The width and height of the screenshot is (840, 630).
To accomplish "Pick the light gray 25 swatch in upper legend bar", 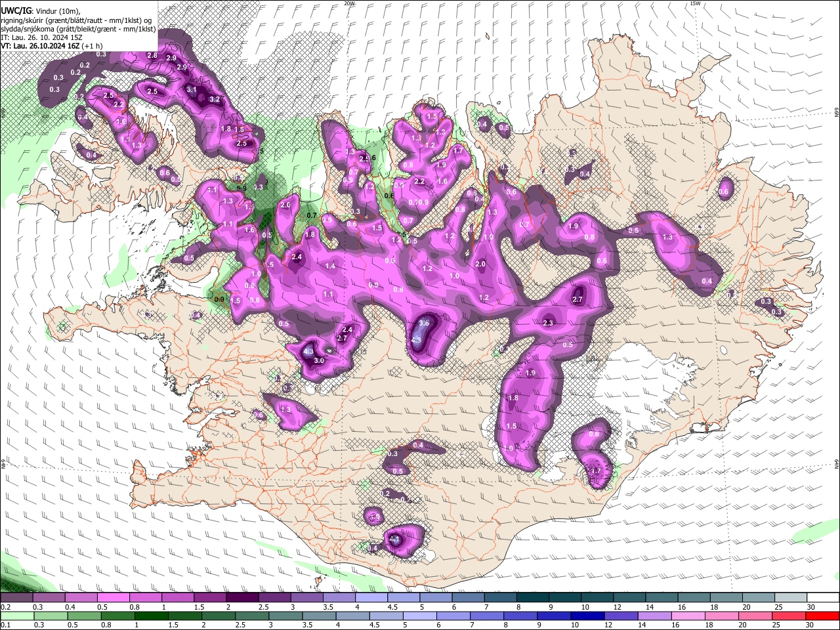I will [x=791, y=598].
